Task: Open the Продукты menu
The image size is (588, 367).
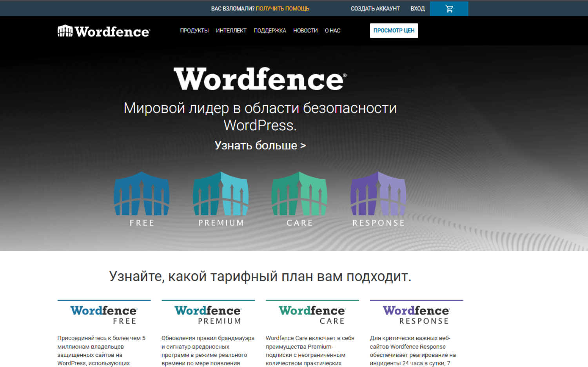Action: point(194,31)
